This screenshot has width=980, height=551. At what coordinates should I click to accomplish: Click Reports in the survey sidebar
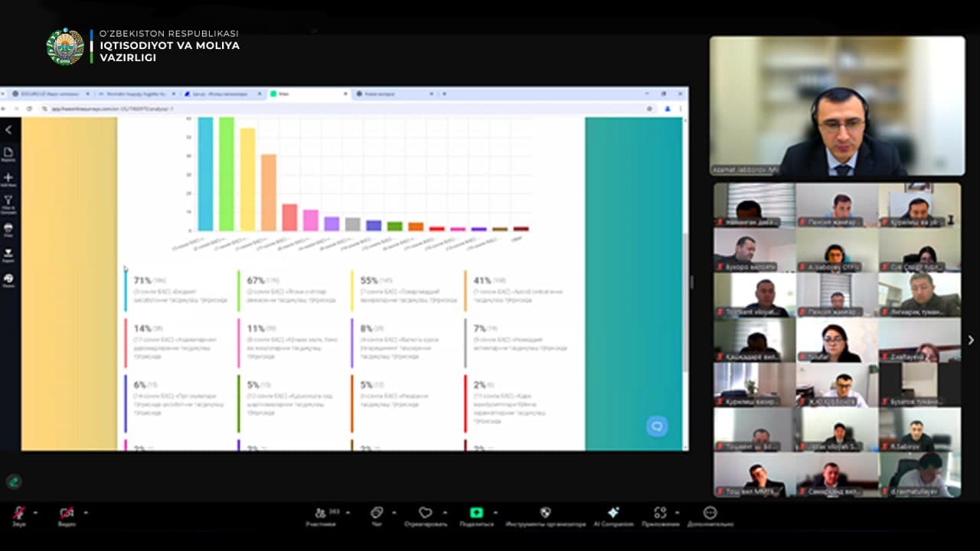pos(8,154)
